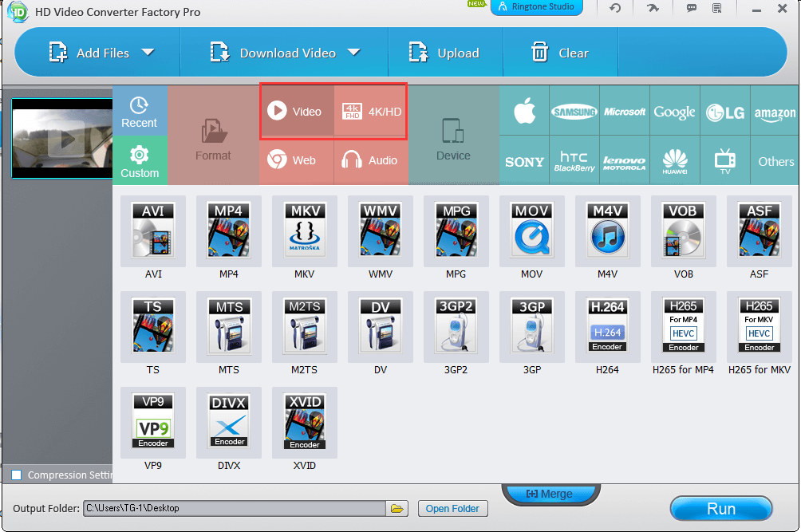Open the Huawei device category
This screenshot has height=532, width=801.
click(675, 160)
